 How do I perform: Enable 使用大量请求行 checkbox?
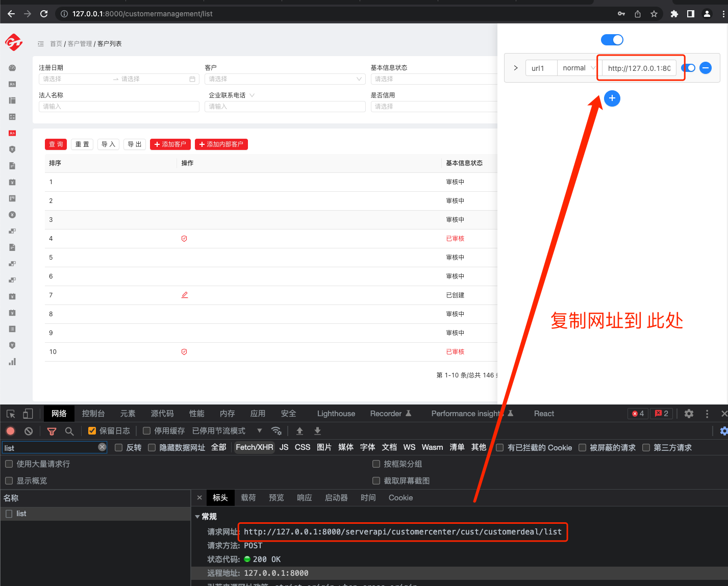(x=9, y=464)
